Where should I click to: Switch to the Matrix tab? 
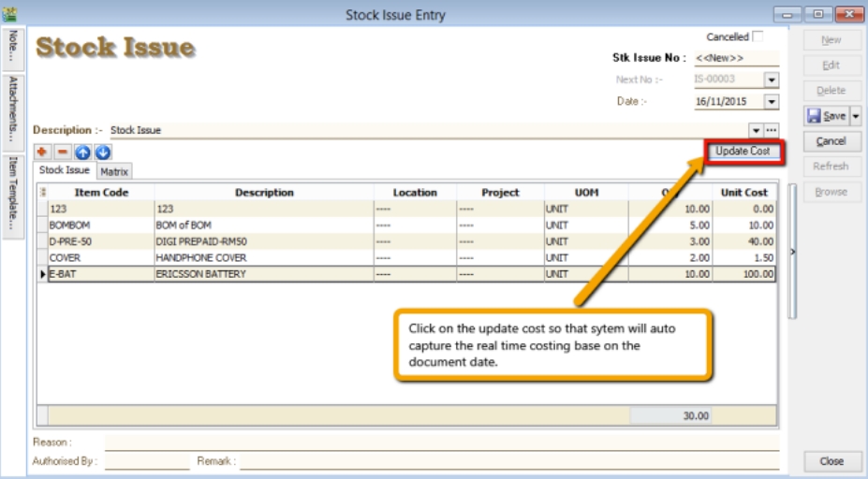coord(114,172)
